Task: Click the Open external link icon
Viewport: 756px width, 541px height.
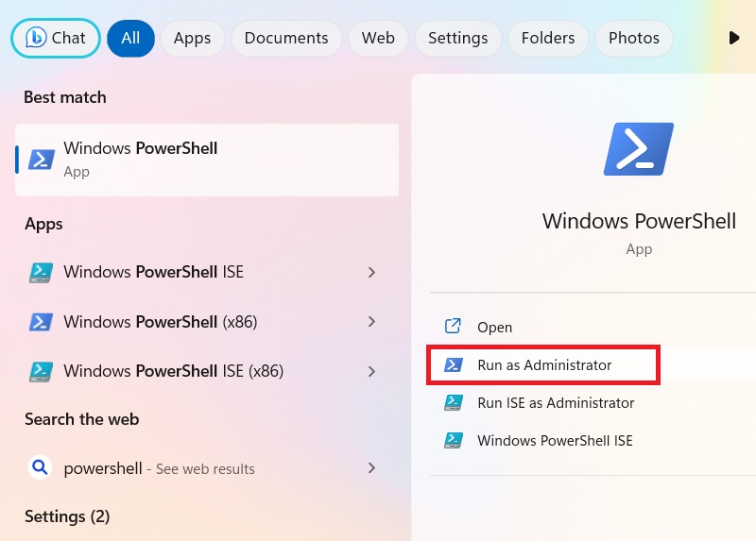Action: click(x=453, y=327)
